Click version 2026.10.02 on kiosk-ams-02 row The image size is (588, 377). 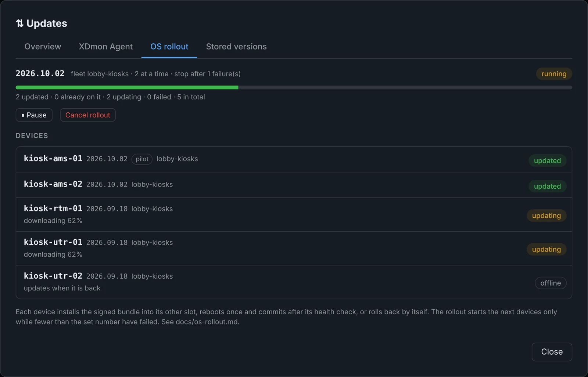click(x=107, y=184)
